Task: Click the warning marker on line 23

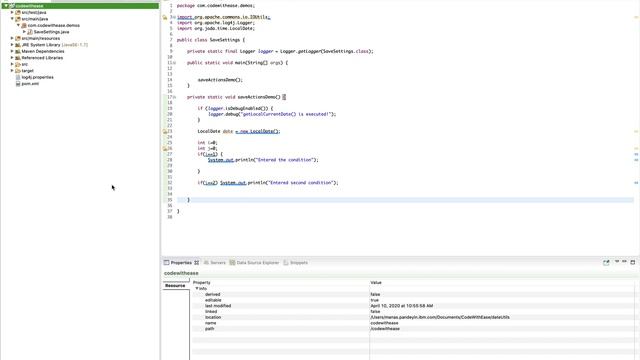Action: [165, 131]
